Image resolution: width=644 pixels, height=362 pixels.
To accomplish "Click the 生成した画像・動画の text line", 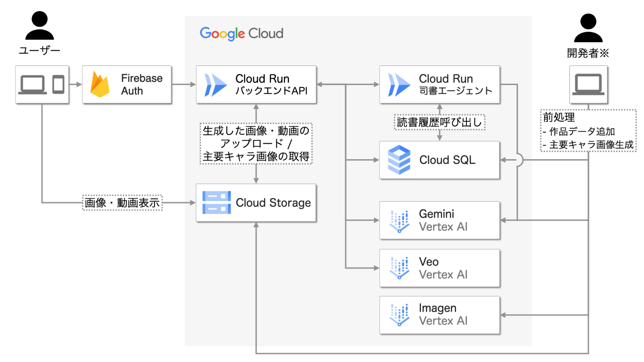I will pyautogui.click(x=256, y=131).
